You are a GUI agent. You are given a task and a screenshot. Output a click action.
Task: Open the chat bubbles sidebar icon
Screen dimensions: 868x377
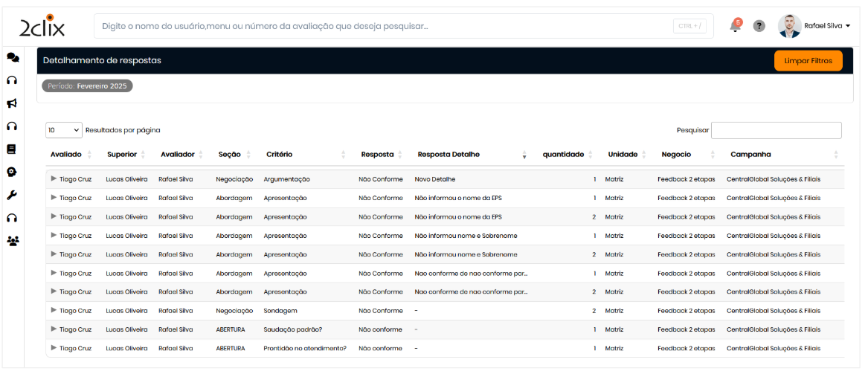[x=13, y=57]
